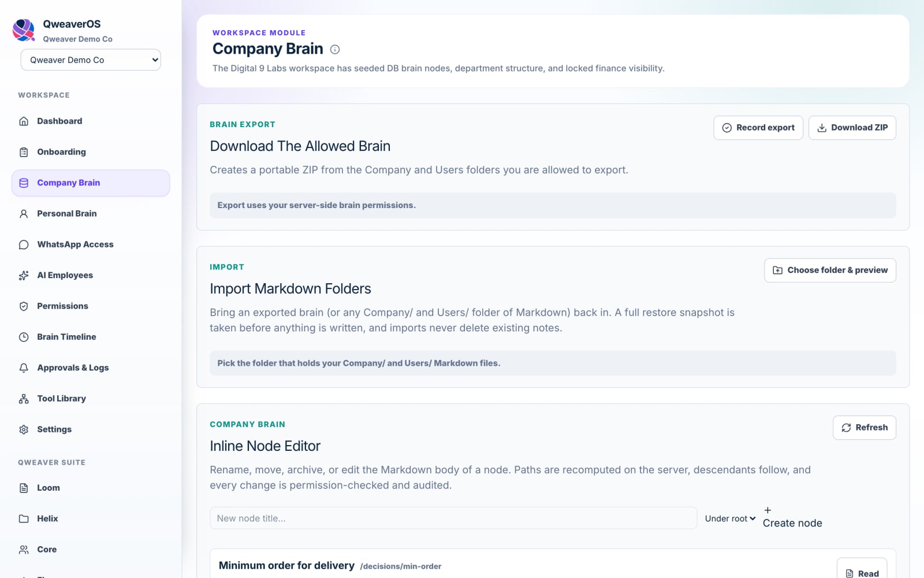Open Loom in the Qweaver Suite
The image size is (924, 578).
(x=91, y=488)
